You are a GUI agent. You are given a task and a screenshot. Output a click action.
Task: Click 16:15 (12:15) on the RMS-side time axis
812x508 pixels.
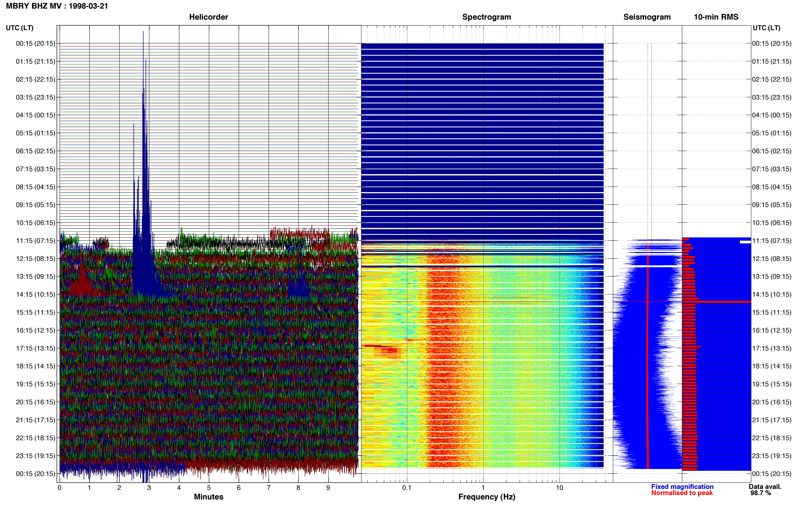772,330
